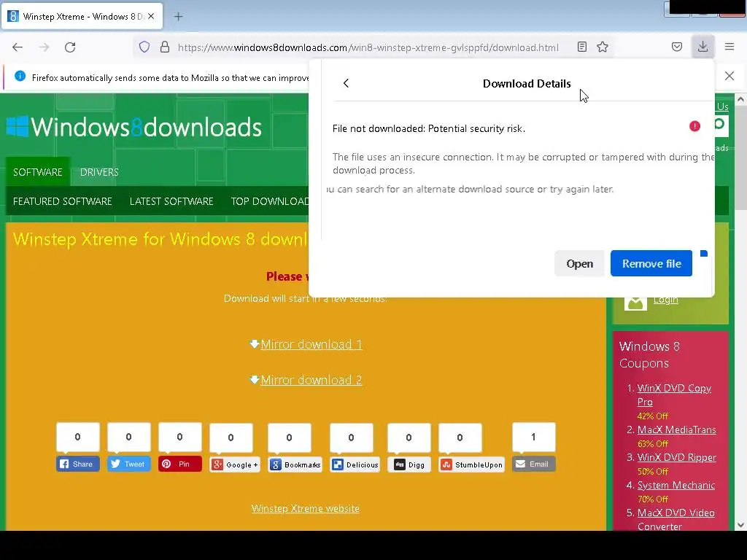Viewport: 747px width, 560px height.
Task: Close the Winstep Xtreme tab
Action: [151, 16]
